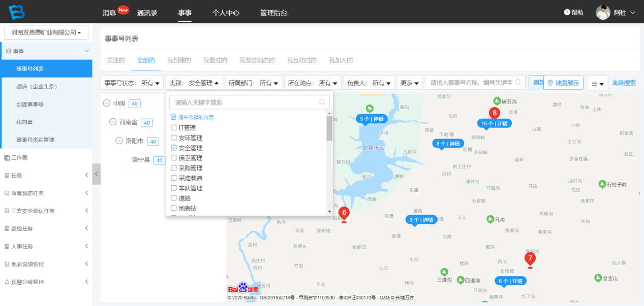644x306 pixels.
Task: Click the help question mark icon
Action: 567,12
